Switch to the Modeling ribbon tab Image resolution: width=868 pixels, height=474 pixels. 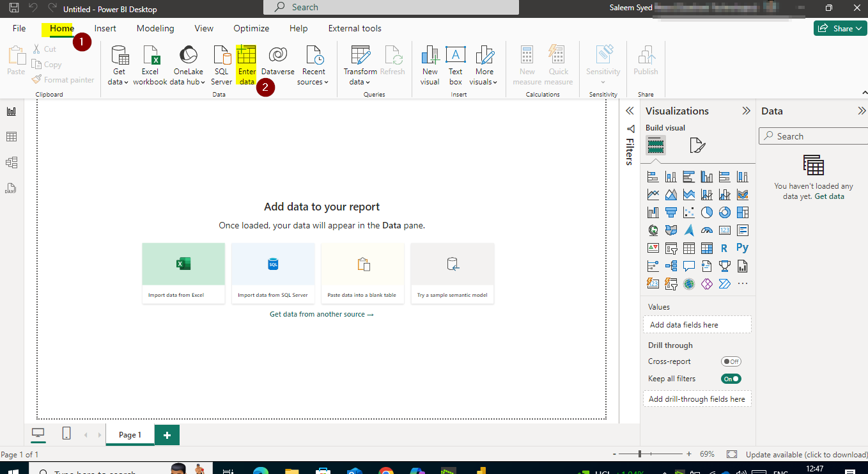coord(155,28)
